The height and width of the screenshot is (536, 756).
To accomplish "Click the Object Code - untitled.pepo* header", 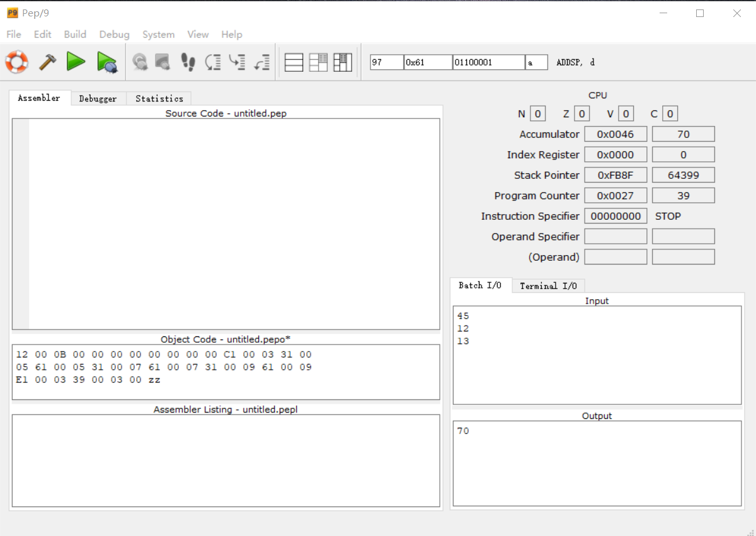I will 226,339.
